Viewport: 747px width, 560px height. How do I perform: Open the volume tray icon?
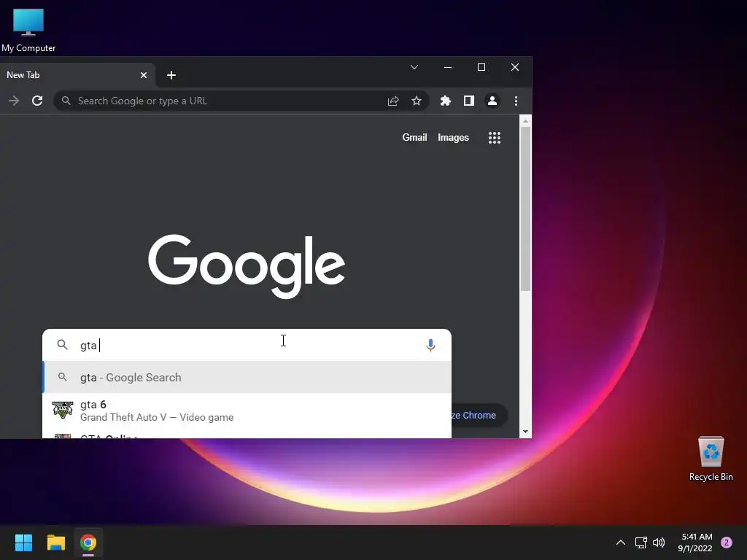(659, 542)
